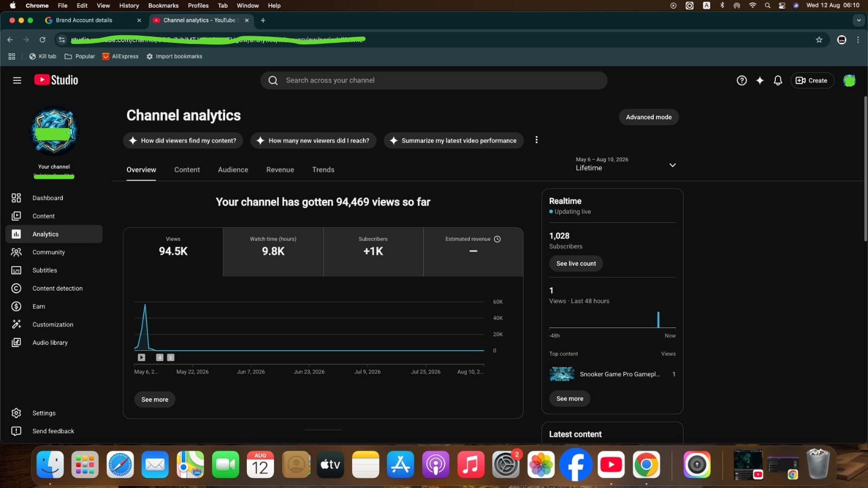
Task: Reload the page in Chrome
Action: coord(42,40)
